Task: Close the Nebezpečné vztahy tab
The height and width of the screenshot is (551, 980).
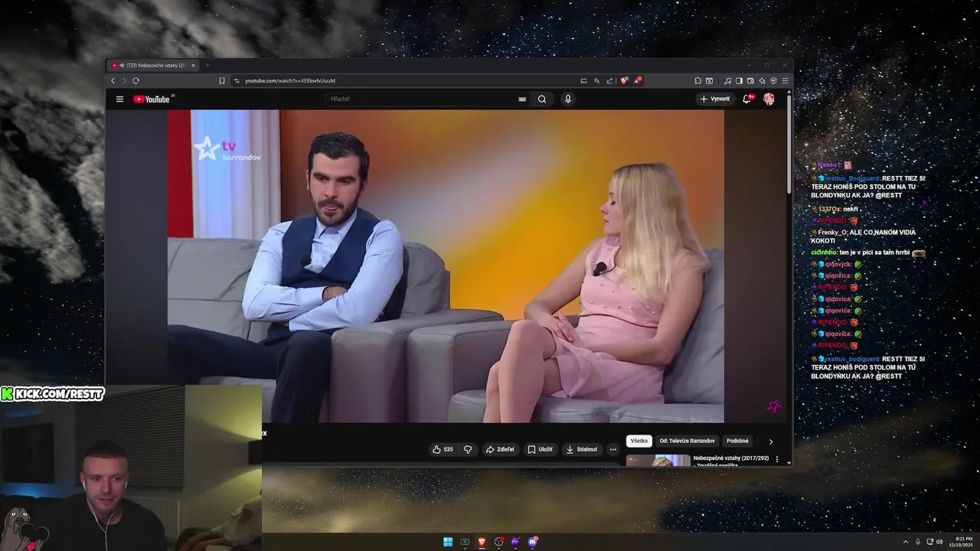Action: coord(193,65)
